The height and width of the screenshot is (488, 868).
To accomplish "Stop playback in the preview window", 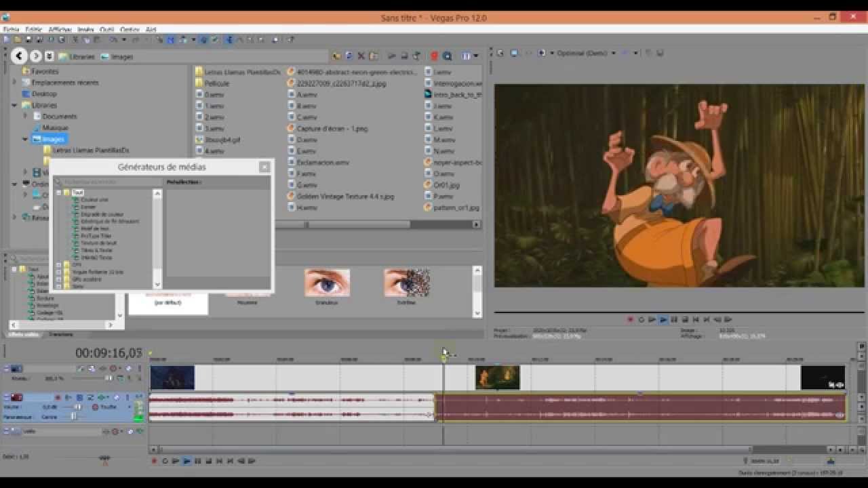I will [685, 319].
